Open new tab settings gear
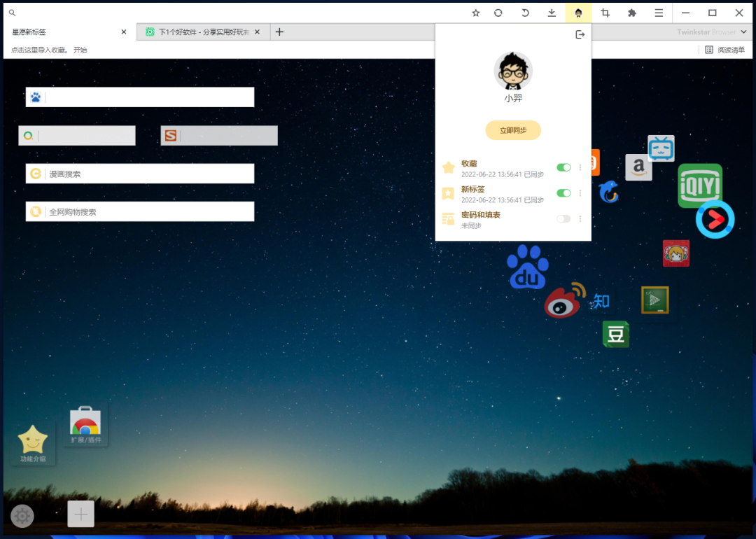The height and width of the screenshot is (539, 756). [22, 516]
